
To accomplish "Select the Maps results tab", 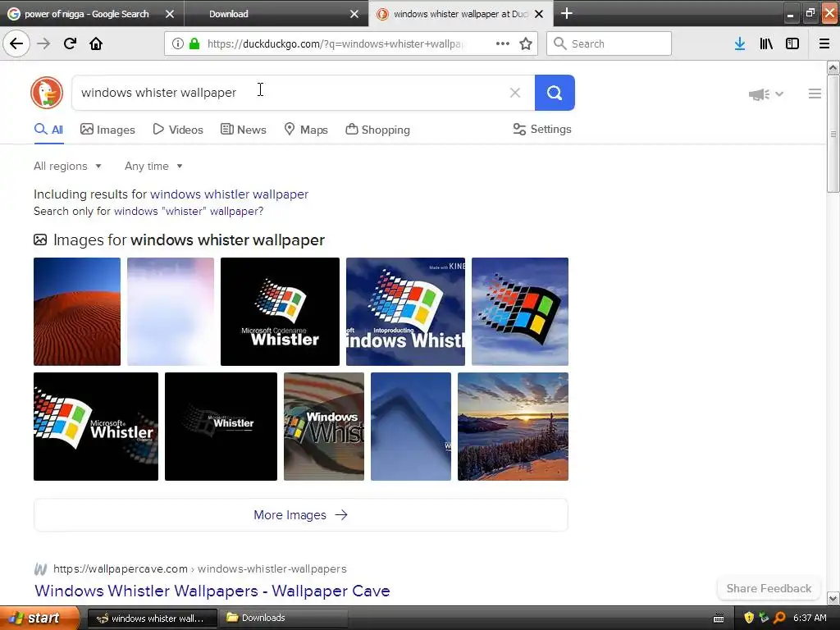I will coord(306,130).
